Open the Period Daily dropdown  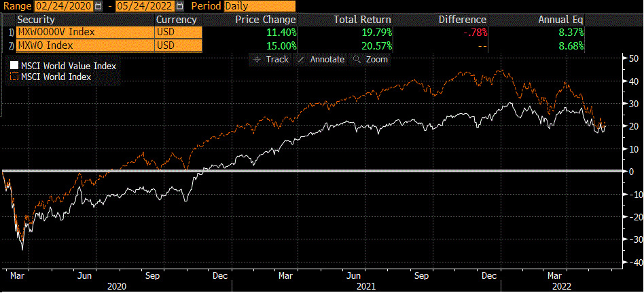click(x=260, y=6)
